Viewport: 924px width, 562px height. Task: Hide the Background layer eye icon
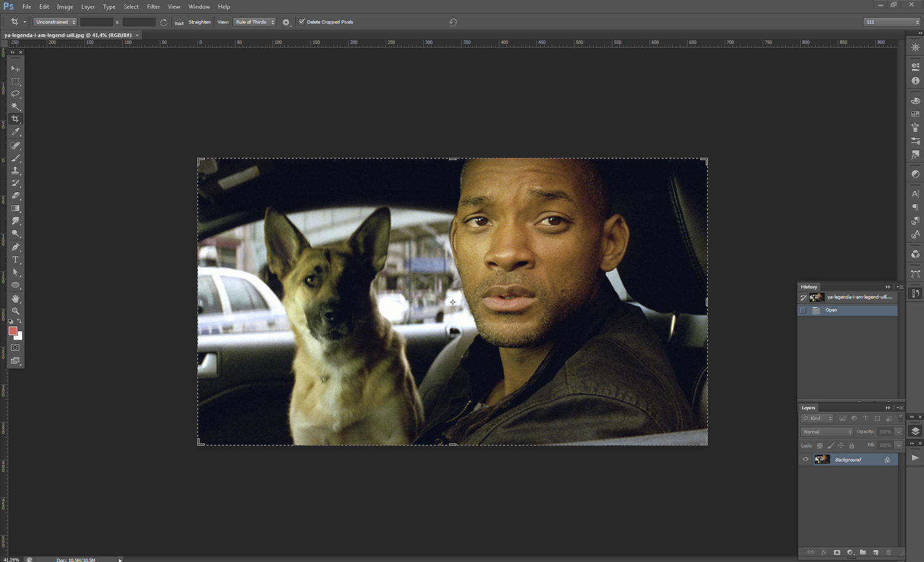[805, 459]
